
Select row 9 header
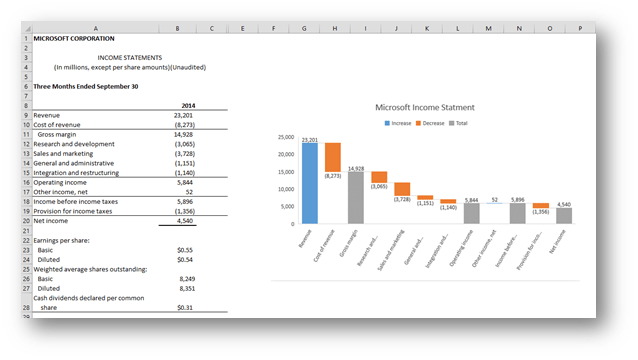pos(26,115)
